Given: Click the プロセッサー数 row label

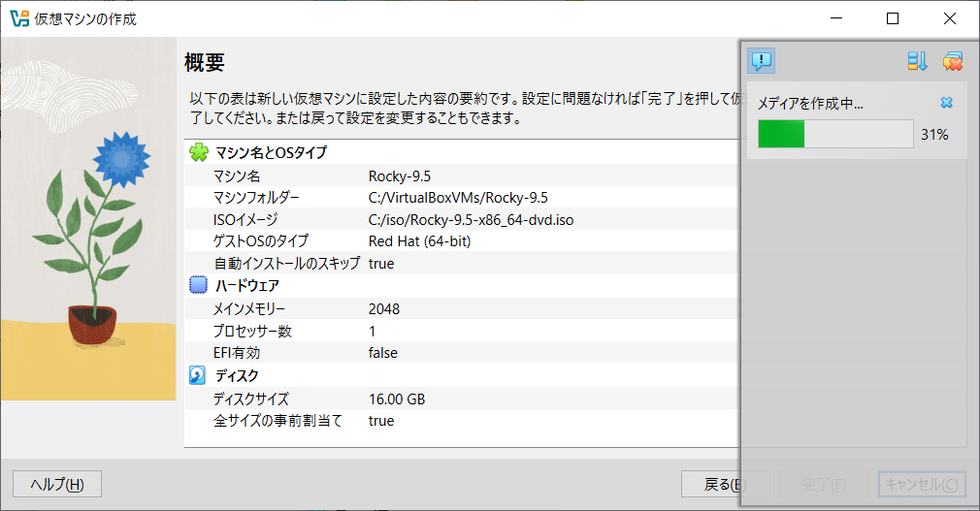Looking at the screenshot, I should [x=252, y=331].
